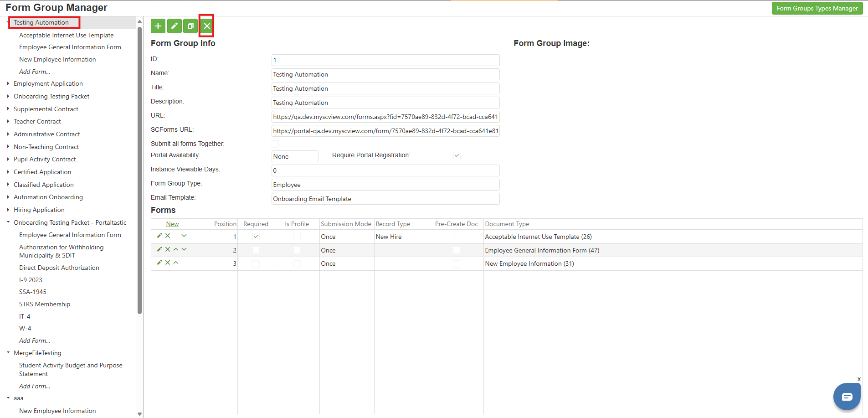Click the pencil edit form group button

(175, 26)
